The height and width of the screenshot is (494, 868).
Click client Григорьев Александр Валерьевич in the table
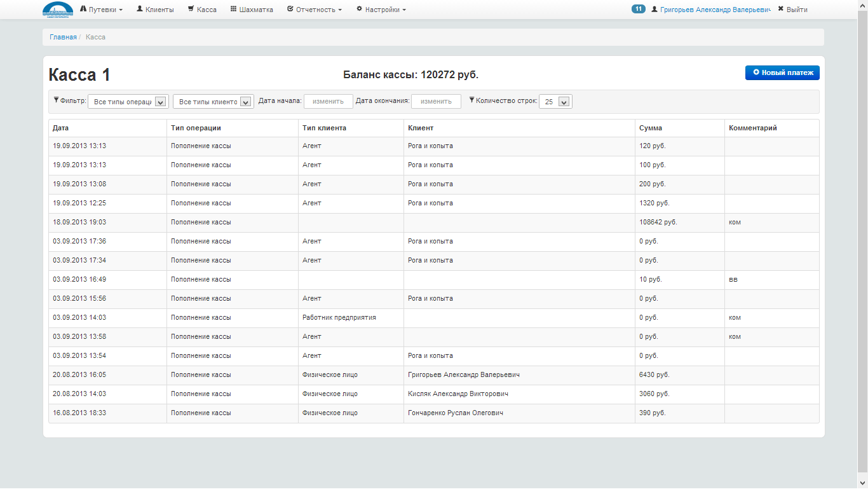464,375
